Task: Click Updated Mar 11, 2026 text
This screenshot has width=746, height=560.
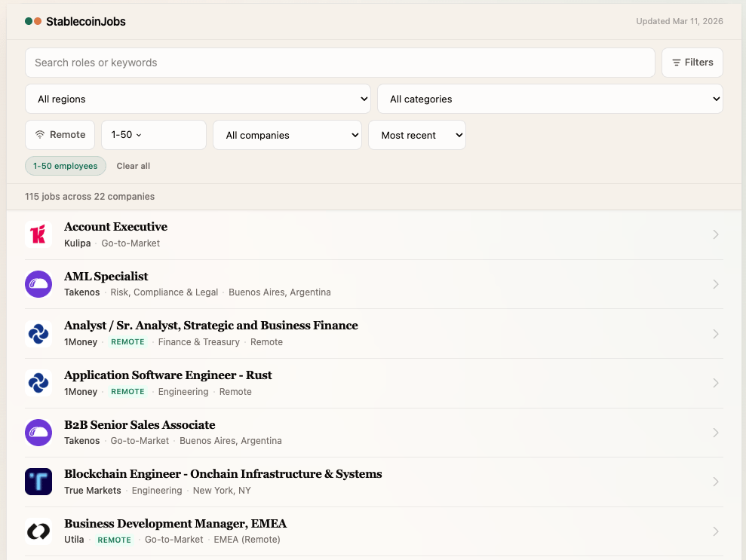Action: click(680, 21)
